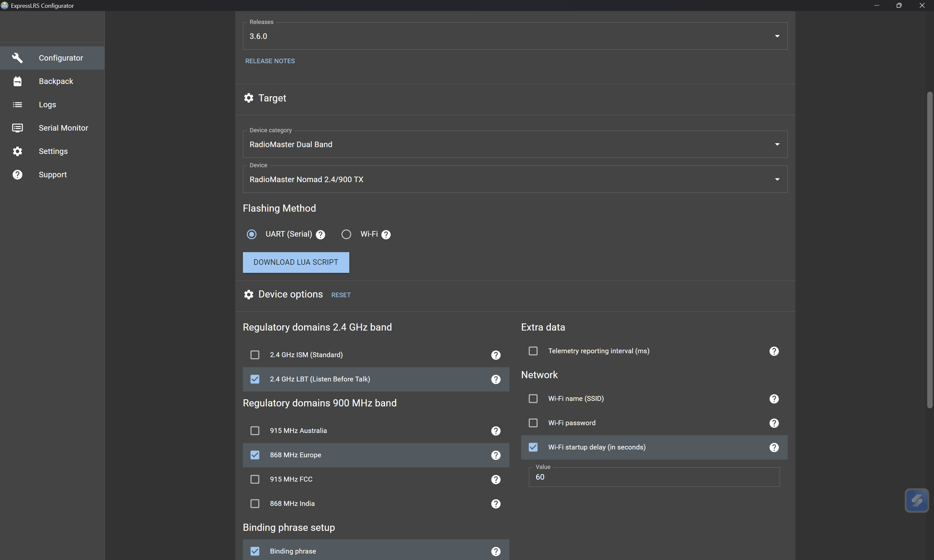Open the Release Notes link
This screenshot has height=560, width=934.
click(x=270, y=61)
